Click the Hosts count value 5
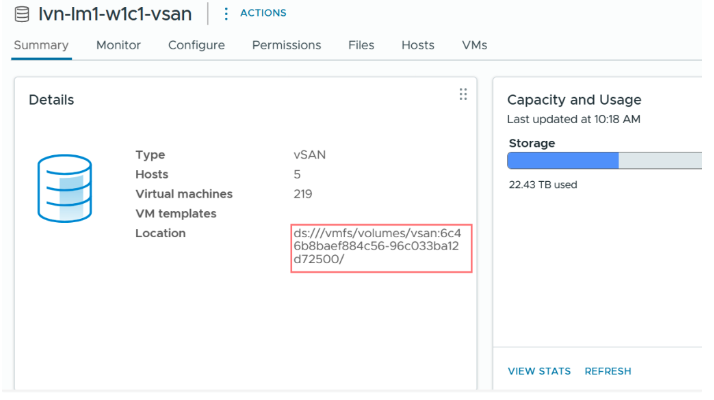The image size is (714, 400). click(284, 174)
